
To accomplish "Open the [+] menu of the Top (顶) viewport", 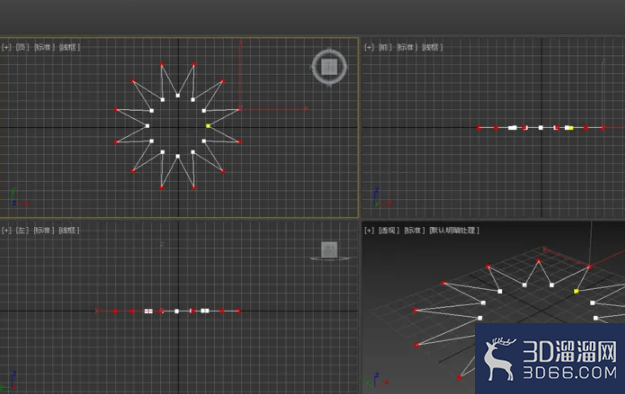I will pos(6,47).
